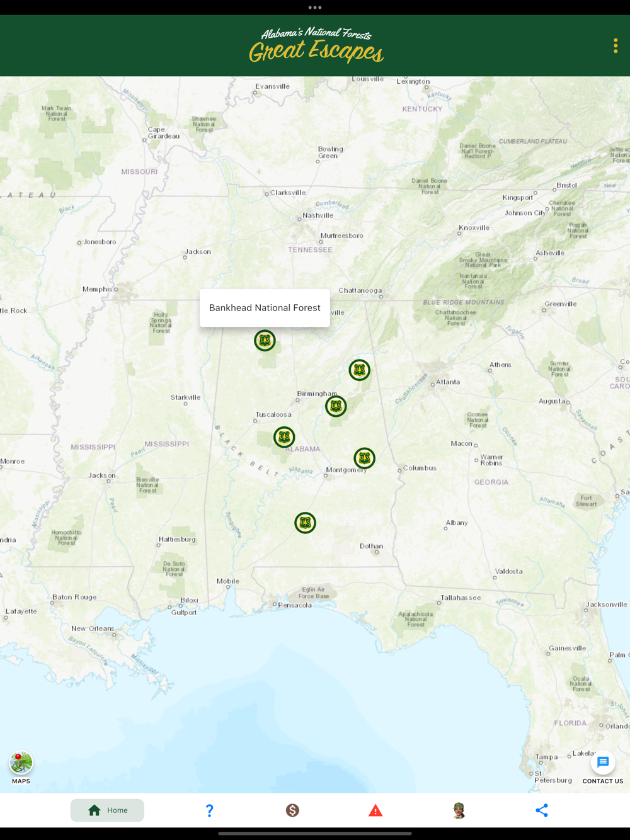Click the Mobile city label on map
This screenshot has height=840, width=630.
pyautogui.click(x=227, y=581)
